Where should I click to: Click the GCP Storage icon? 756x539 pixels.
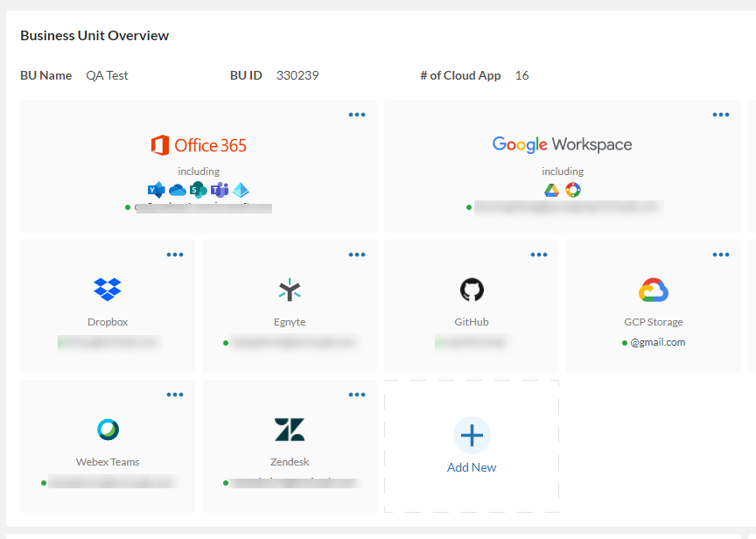(654, 290)
